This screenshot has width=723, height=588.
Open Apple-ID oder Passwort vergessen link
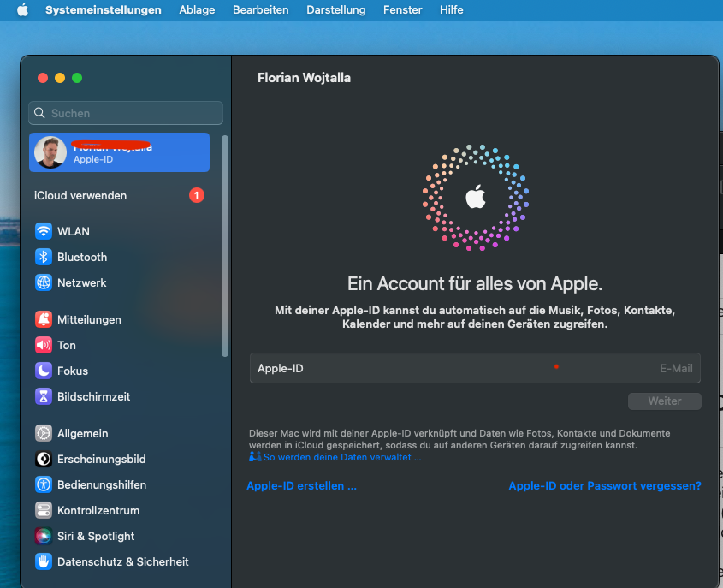605,485
